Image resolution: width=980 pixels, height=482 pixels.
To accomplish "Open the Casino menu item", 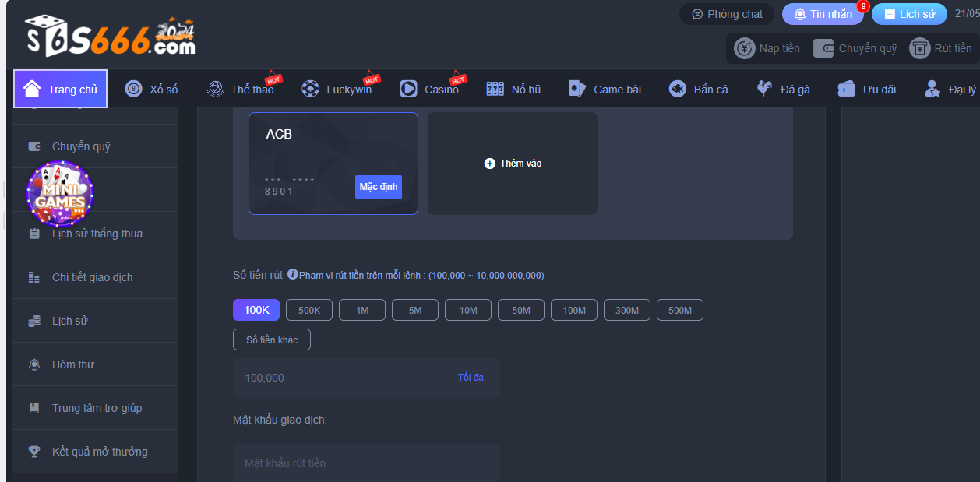I will (x=431, y=89).
